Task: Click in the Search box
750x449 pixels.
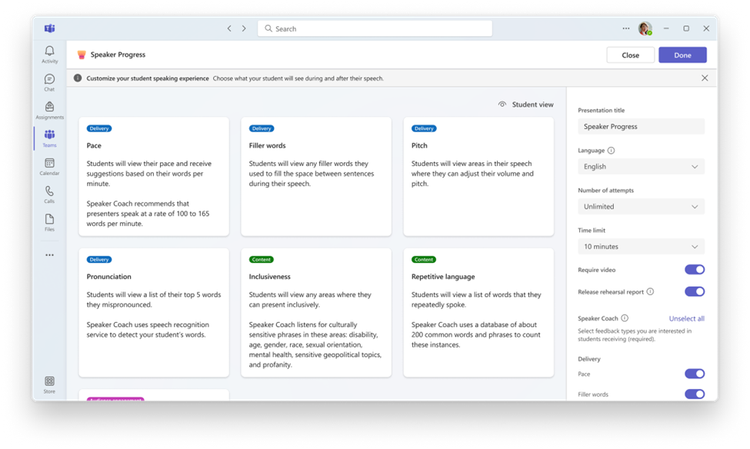Action: click(375, 29)
